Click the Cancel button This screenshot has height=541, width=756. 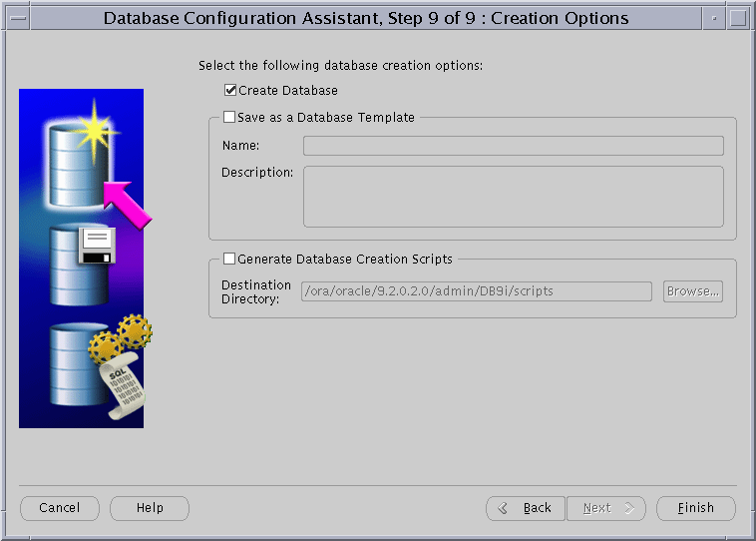[59, 508]
